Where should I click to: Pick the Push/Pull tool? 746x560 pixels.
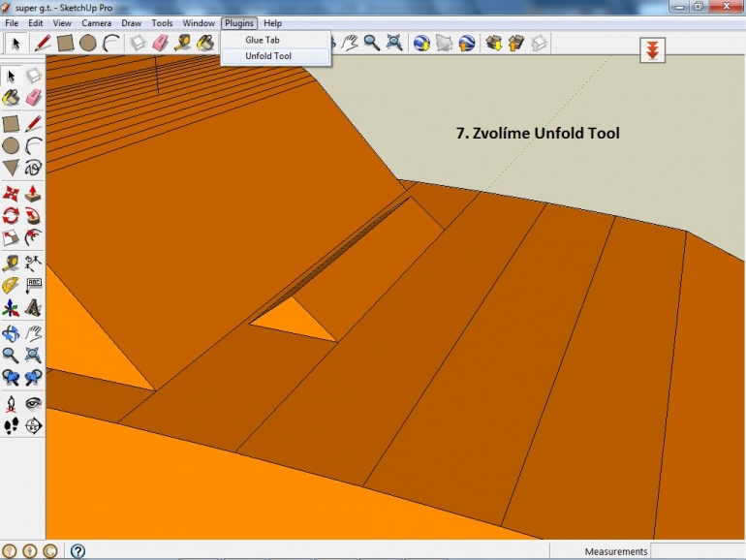(33, 194)
